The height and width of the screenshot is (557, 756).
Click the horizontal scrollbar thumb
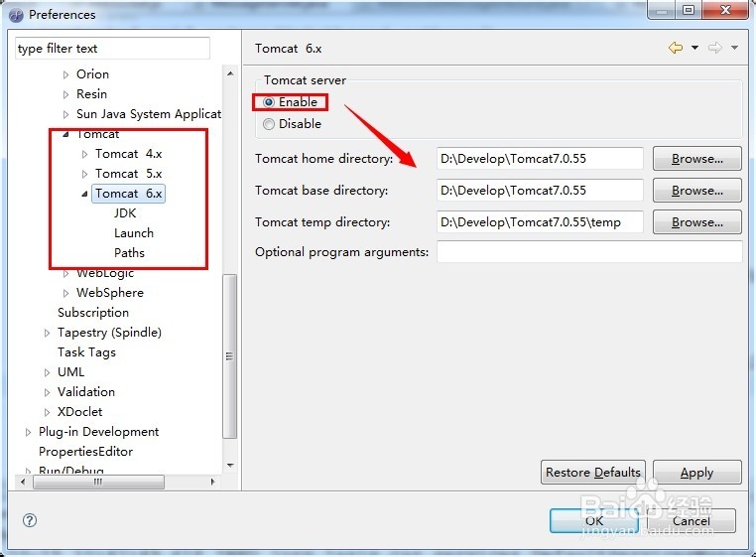(98, 482)
